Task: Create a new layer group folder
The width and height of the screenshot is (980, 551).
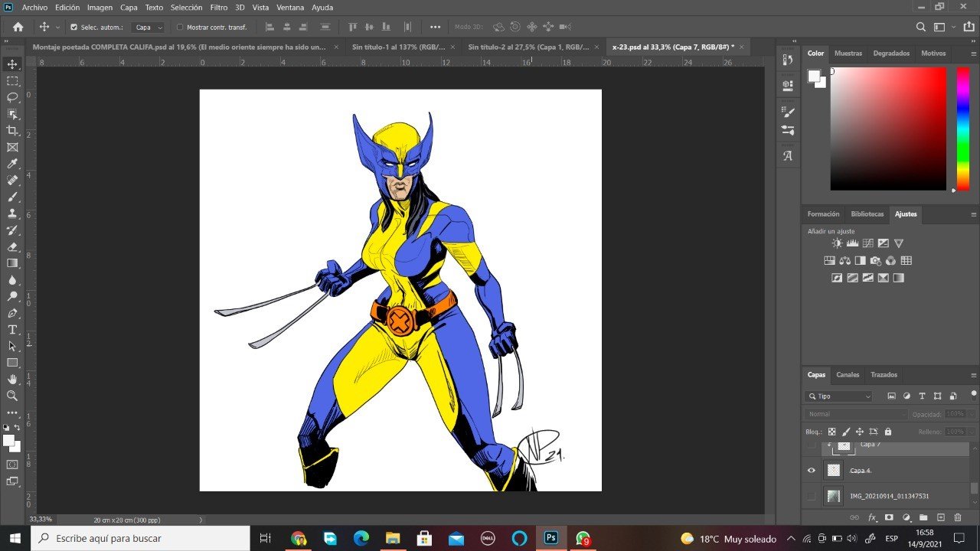Action: (x=923, y=518)
